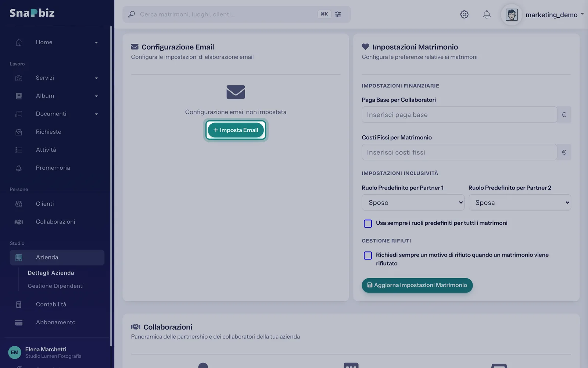Click the Richieste envelope icon
The height and width of the screenshot is (368, 588).
click(x=19, y=132)
